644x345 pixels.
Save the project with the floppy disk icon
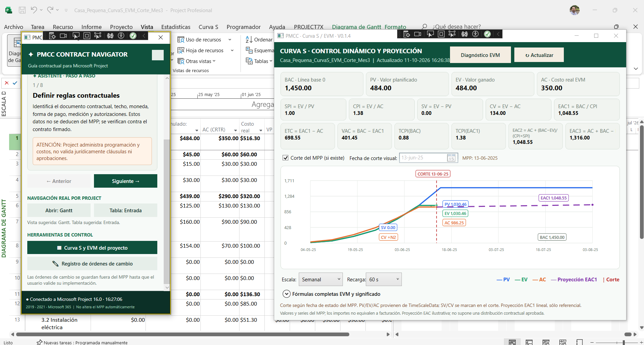pyautogui.click(x=22, y=10)
